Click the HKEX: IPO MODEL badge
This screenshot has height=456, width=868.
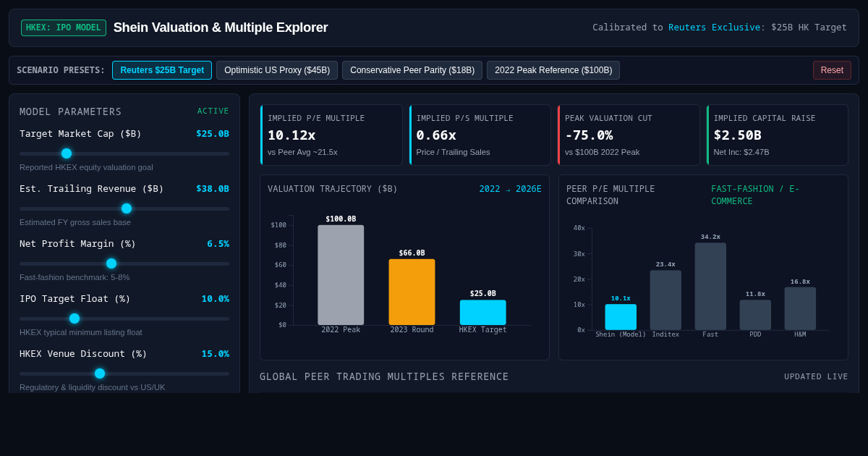pyautogui.click(x=64, y=28)
